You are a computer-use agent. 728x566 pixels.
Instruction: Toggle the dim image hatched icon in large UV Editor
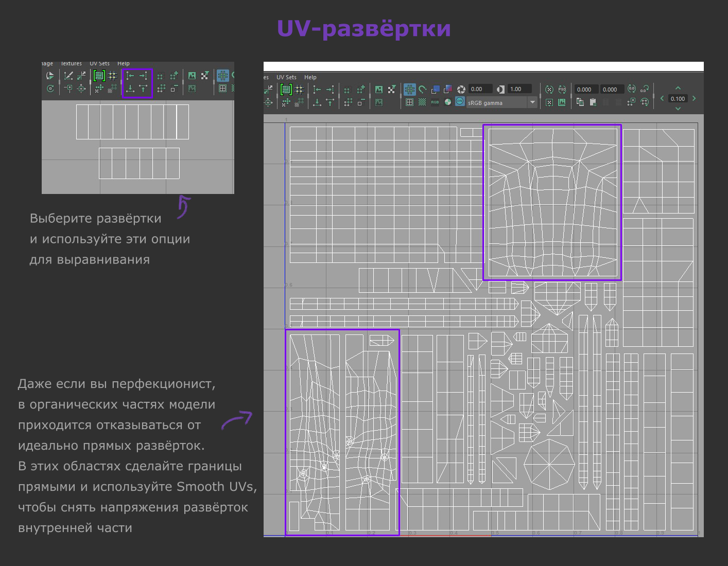pyautogui.click(x=379, y=102)
